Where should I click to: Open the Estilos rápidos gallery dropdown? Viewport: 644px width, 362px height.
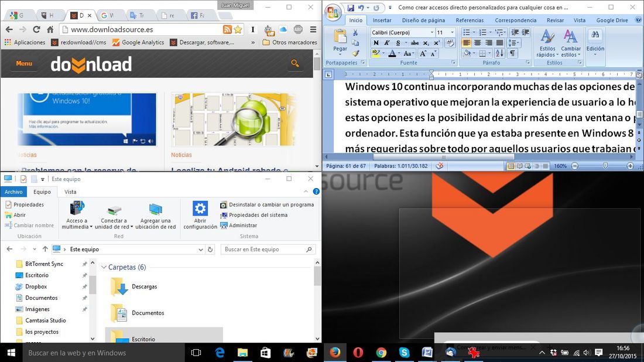click(x=547, y=43)
